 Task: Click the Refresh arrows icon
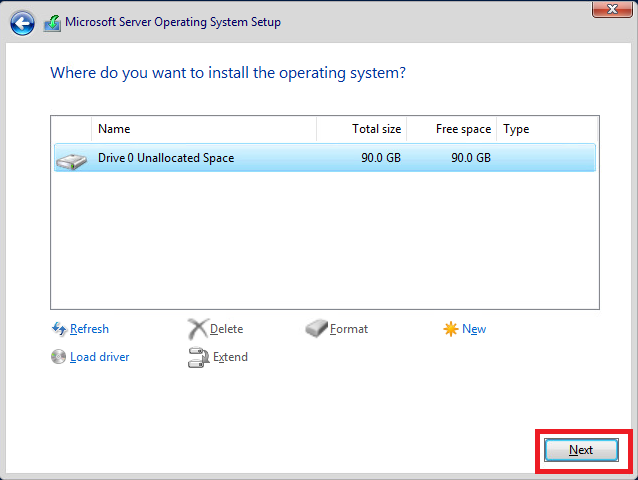[x=59, y=329]
